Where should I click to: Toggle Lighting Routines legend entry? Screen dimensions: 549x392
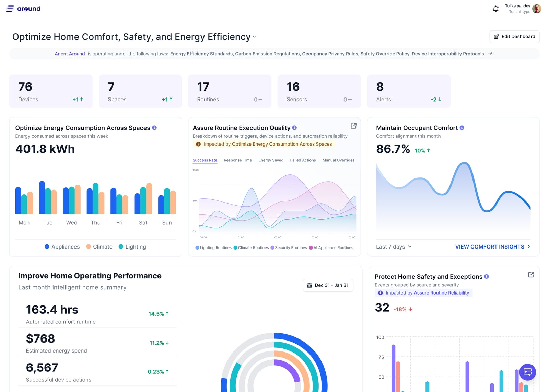pos(213,248)
